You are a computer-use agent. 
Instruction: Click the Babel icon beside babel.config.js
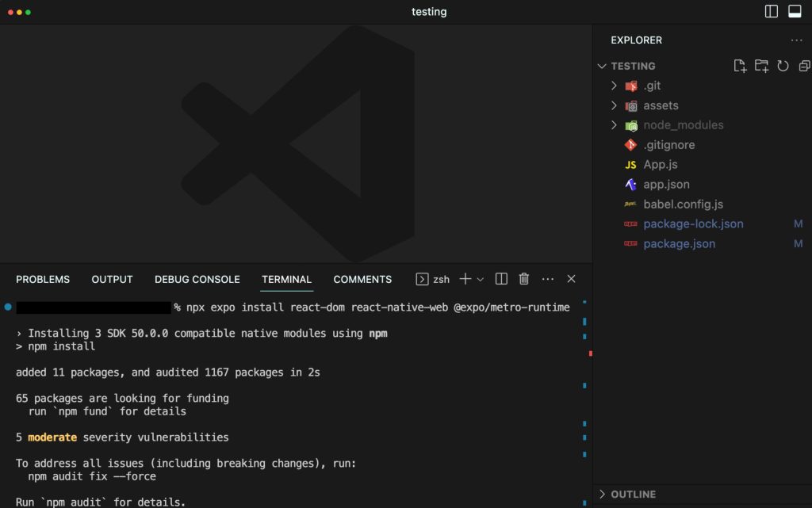pos(630,204)
